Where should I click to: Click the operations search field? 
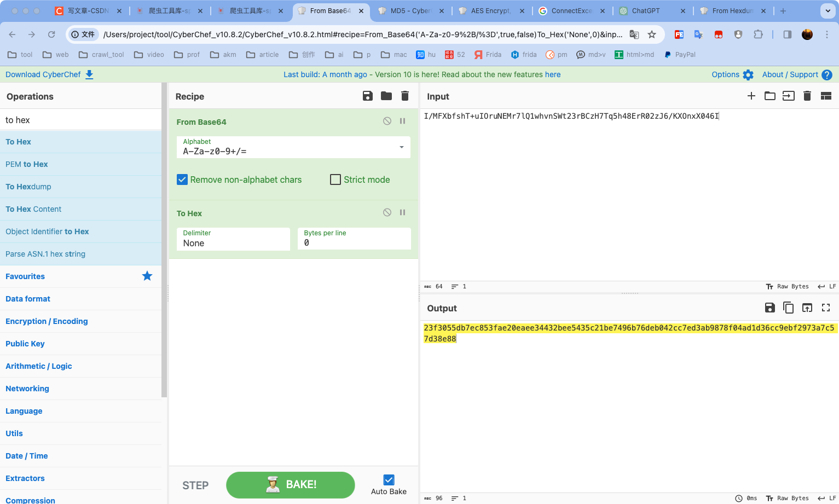pos(81,120)
